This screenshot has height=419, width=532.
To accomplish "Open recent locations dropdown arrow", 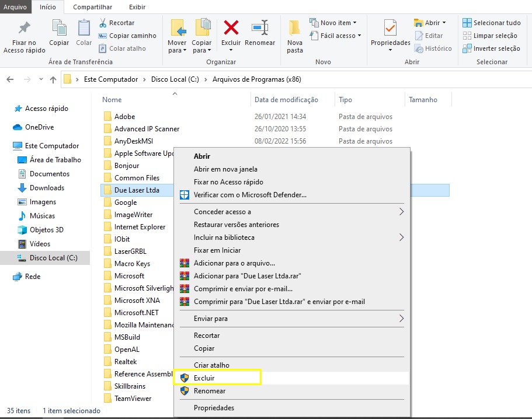I will 41,79.
